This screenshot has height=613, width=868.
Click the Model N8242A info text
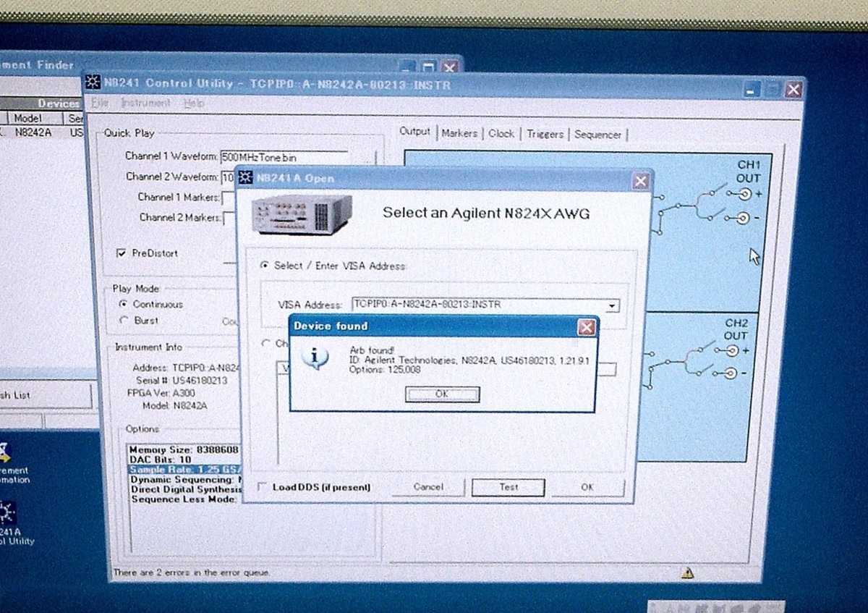[x=174, y=405]
